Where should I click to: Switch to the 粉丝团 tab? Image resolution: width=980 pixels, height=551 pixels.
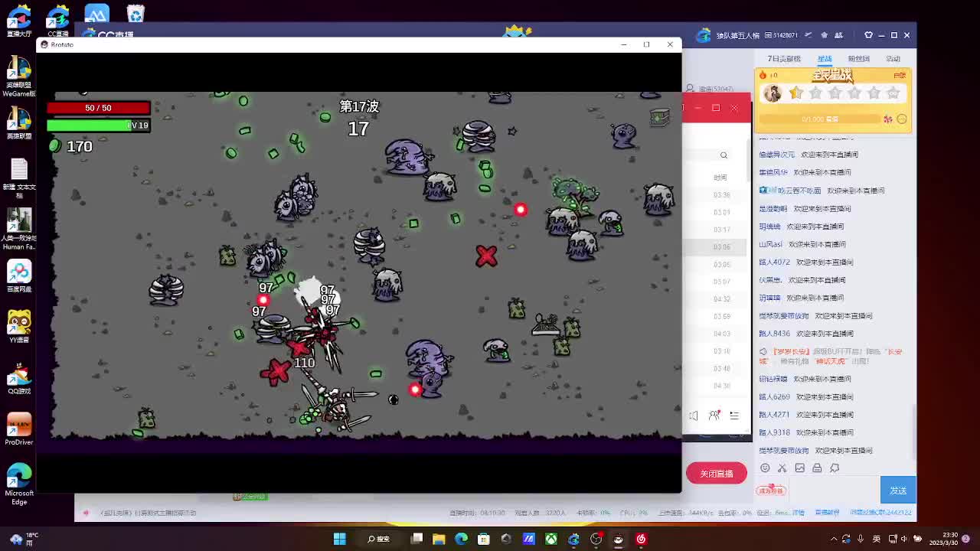[858, 59]
